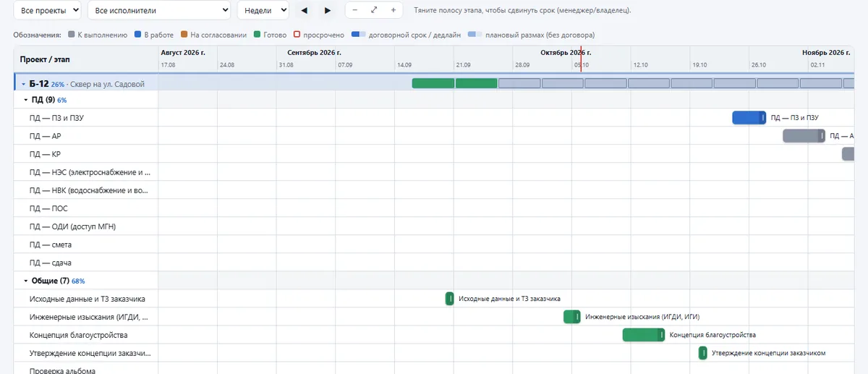Click the "Октябрь 2026 г." month header
This screenshot has width=868, height=374.
[x=566, y=53]
